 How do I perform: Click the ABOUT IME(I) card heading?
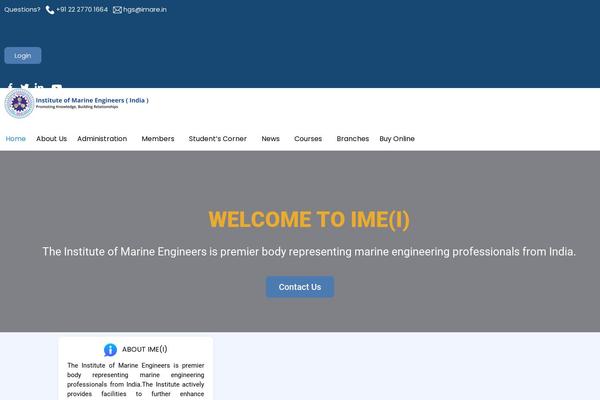point(145,349)
